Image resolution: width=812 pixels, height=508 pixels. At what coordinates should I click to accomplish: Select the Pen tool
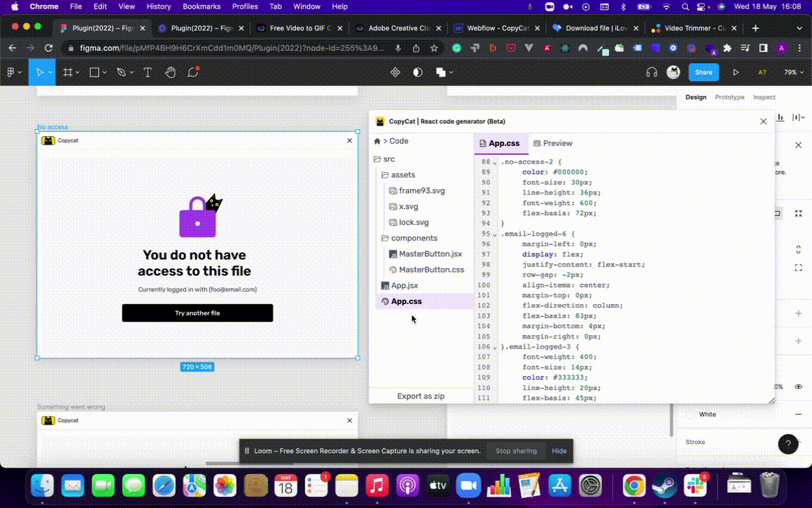click(x=121, y=73)
